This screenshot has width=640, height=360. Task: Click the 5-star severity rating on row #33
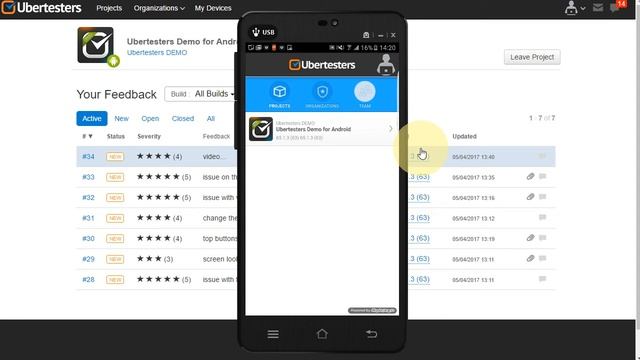pos(164,177)
